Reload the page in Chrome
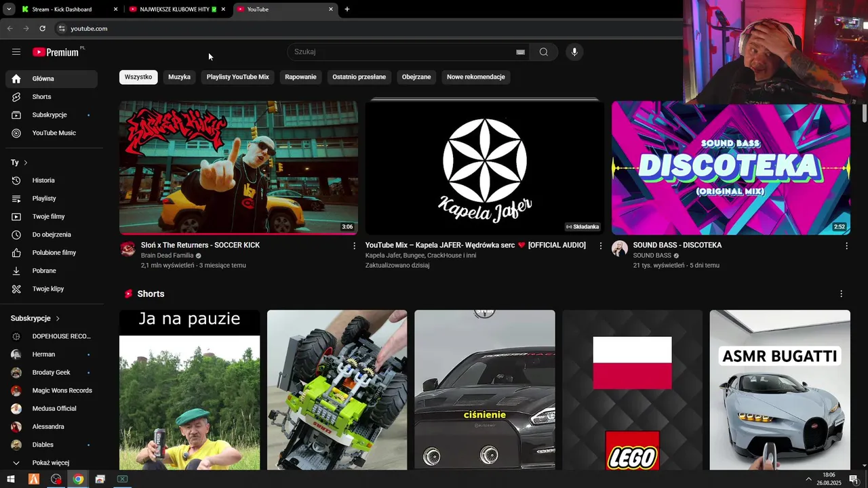 pos(43,28)
